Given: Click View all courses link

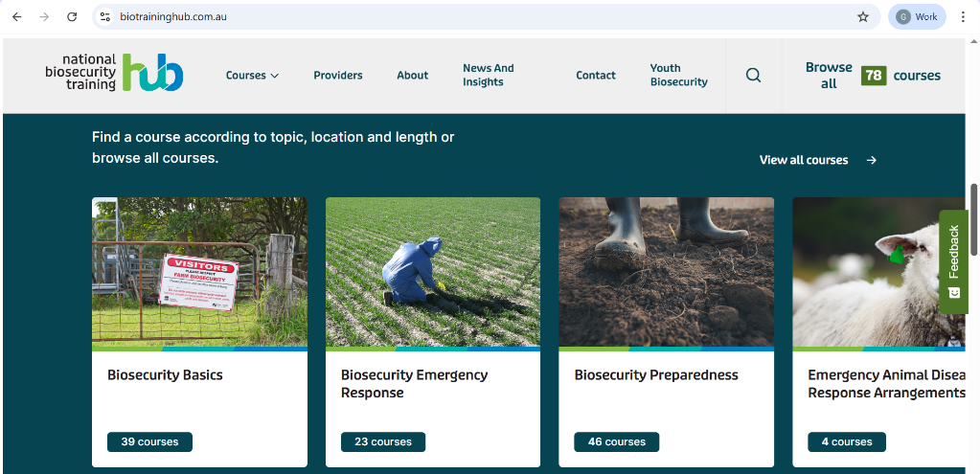Looking at the screenshot, I should point(804,160).
